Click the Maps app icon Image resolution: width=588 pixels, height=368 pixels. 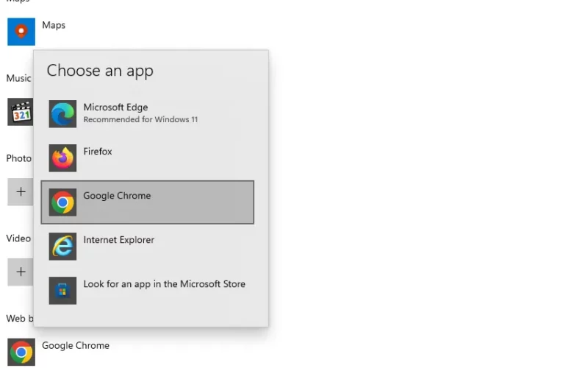21,32
